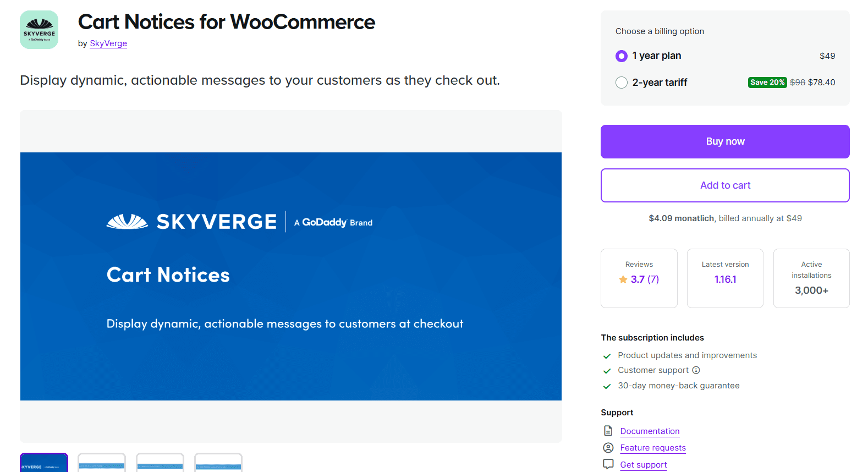Select the first gallery thumbnail below the banner
Screen dimensions: 868x472
43,464
